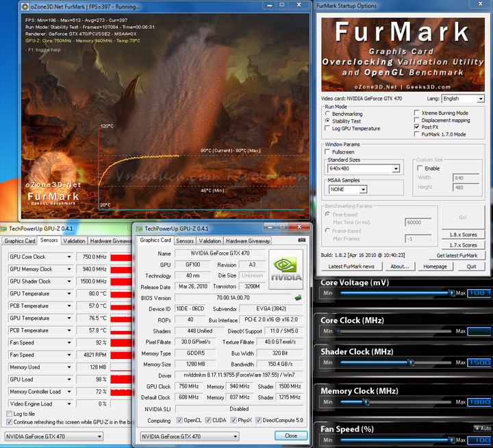
Task: Click the Memory Clock slider handle
Action: click(x=366, y=401)
